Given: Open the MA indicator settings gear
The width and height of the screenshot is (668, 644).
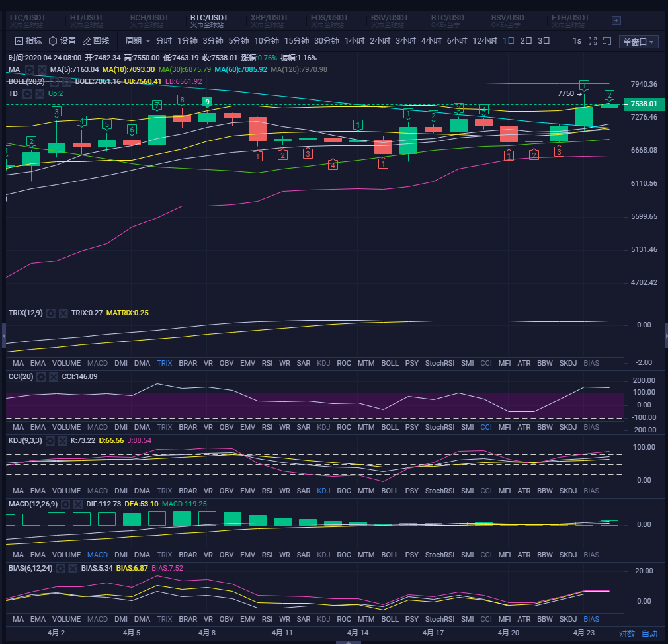Looking at the screenshot, I should point(30,69).
